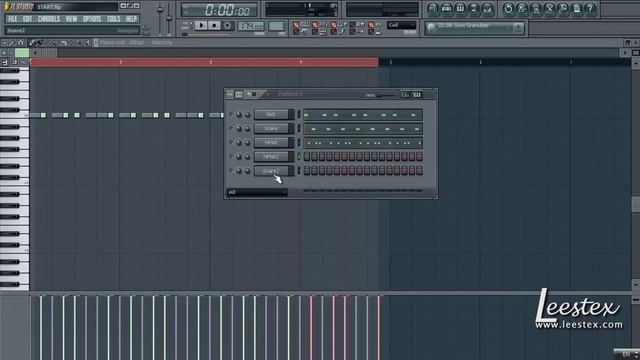The width and height of the screenshot is (640, 360).
Task: Open the Step Sequencer window icon
Action: click(447, 9)
